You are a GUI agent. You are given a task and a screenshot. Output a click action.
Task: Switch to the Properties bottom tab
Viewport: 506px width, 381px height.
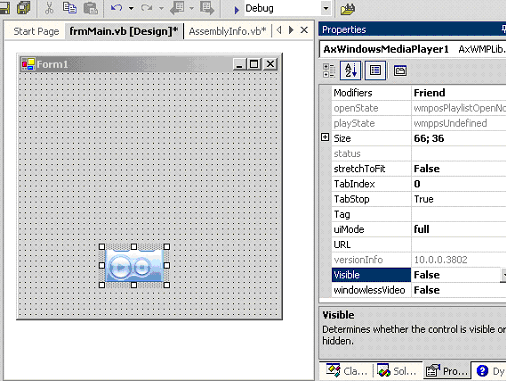click(x=447, y=371)
